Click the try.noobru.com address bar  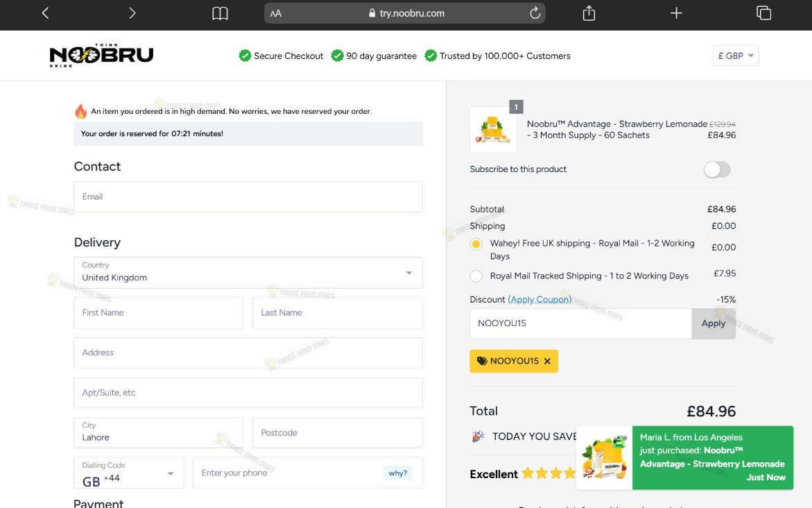click(404, 13)
